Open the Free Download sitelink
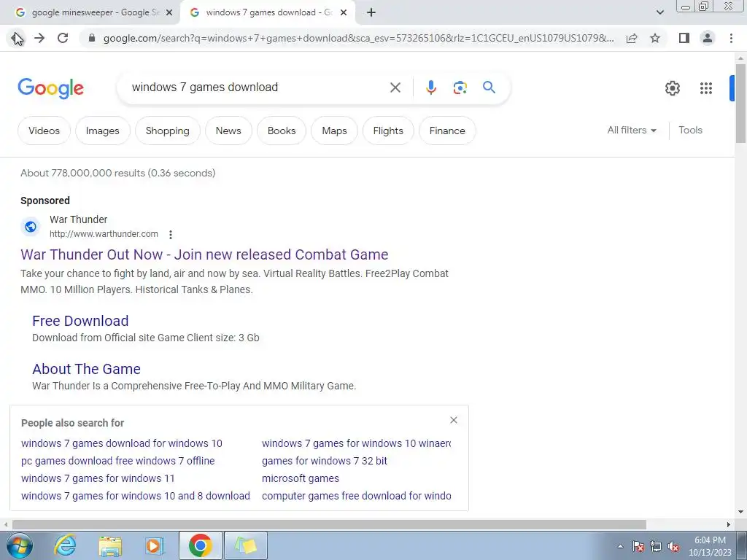This screenshot has width=747, height=560. [x=80, y=321]
